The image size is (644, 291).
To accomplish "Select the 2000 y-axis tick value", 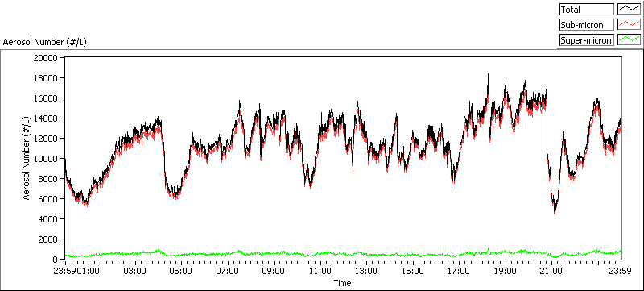I will coord(48,239).
